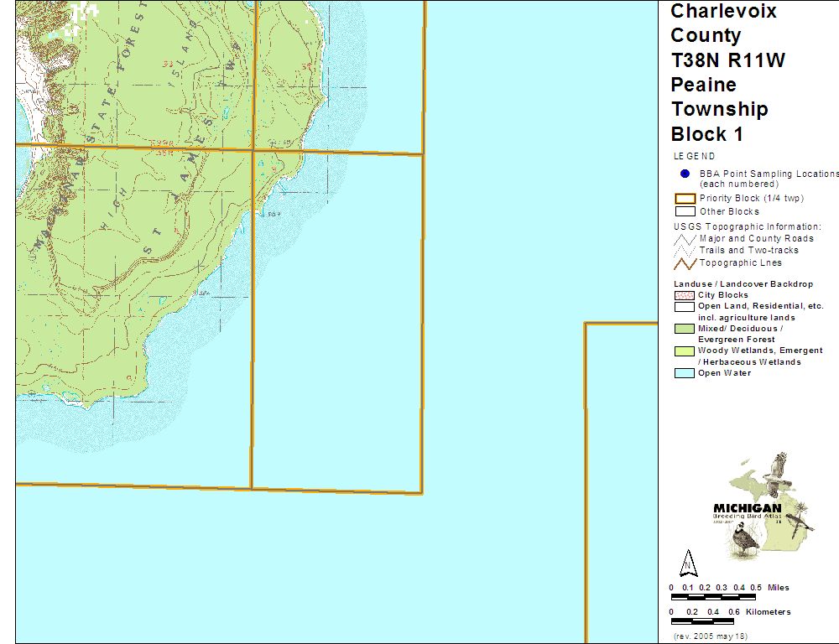Click the quail illustration in the logo

tap(743, 539)
